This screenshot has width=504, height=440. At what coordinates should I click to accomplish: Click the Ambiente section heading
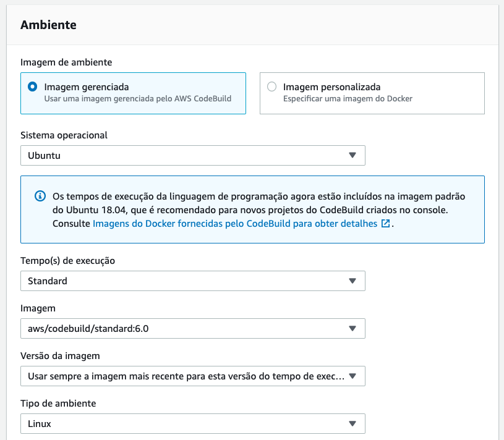pyautogui.click(x=48, y=25)
